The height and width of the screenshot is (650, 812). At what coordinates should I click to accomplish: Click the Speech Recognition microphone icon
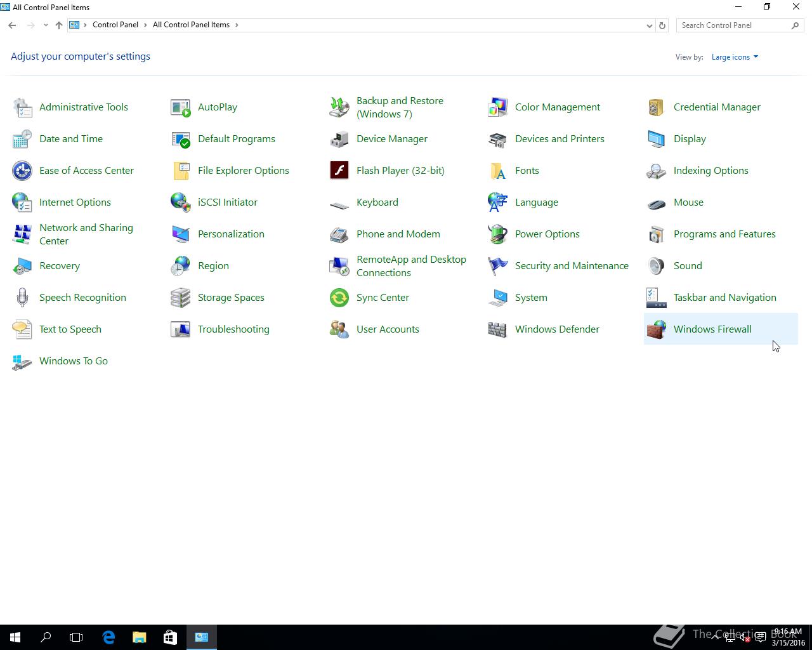(22, 298)
